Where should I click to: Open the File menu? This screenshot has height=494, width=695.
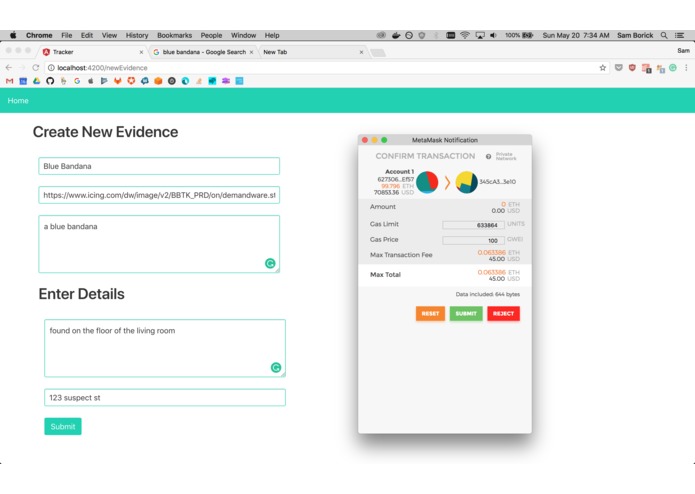click(66, 35)
